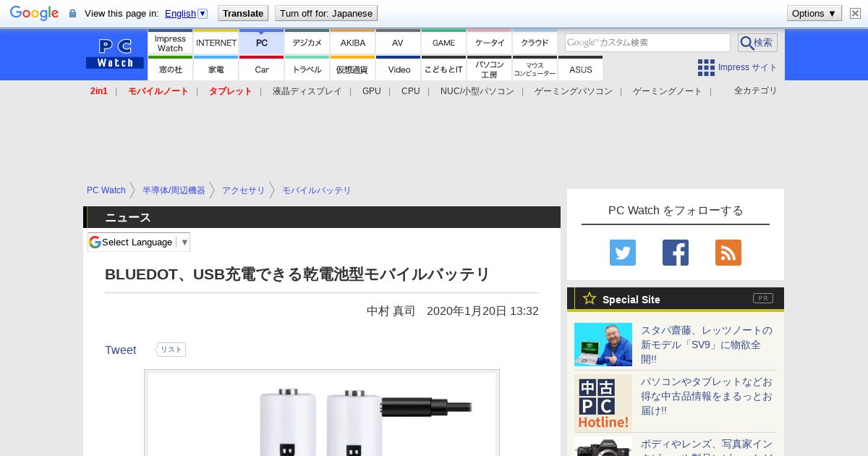Click the アクセサリ breadcrumb
Viewport: 868px width, 456px height.
(244, 190)
